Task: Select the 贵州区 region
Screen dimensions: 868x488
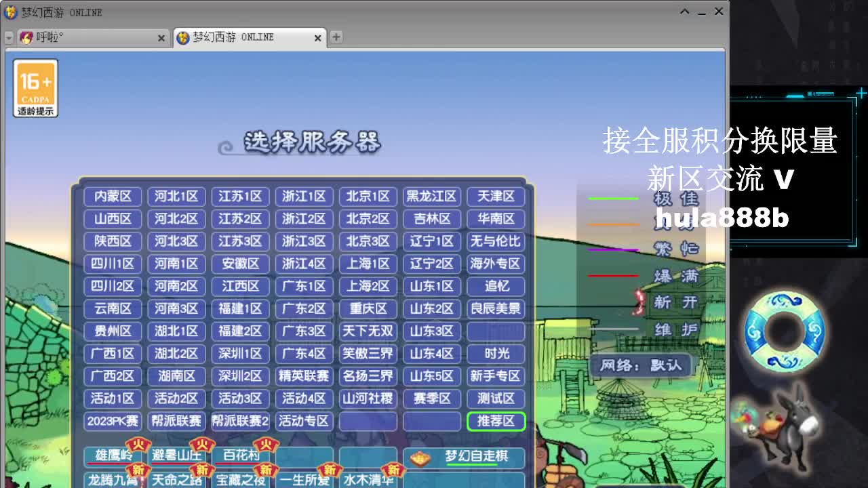Action: pyautogui.click(x=113, y=331)
